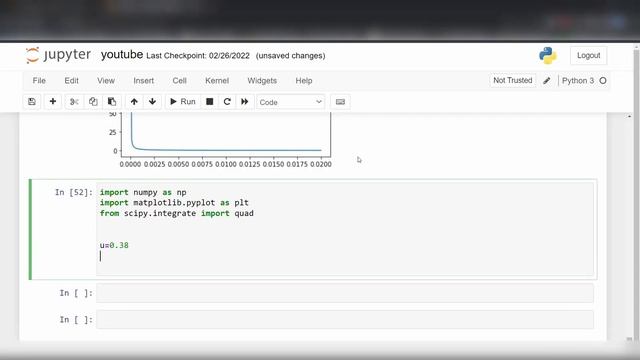Screen dimensions: 640x360
Task: Open the File menu
Action: pos(39,81)
